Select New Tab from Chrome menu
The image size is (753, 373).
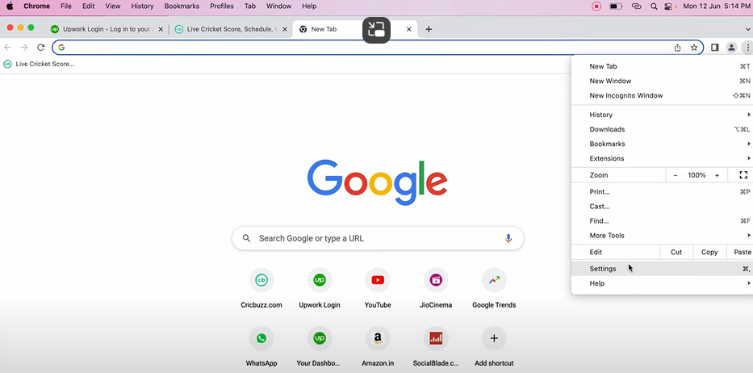pos(662,67)
